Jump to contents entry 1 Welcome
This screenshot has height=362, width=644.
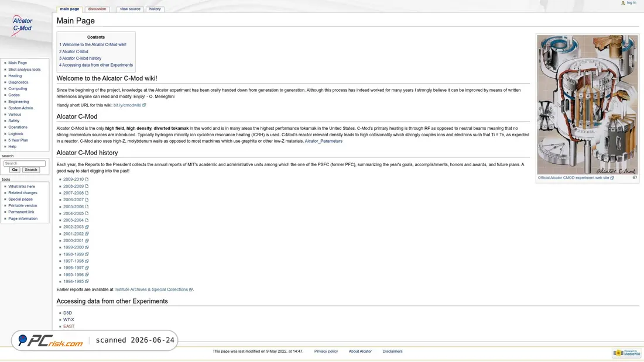pos(93,44)
